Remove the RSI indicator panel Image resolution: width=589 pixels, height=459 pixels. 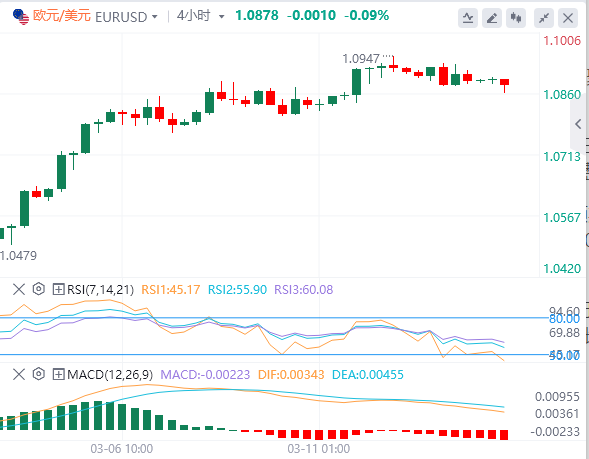(x=19, y=290)
